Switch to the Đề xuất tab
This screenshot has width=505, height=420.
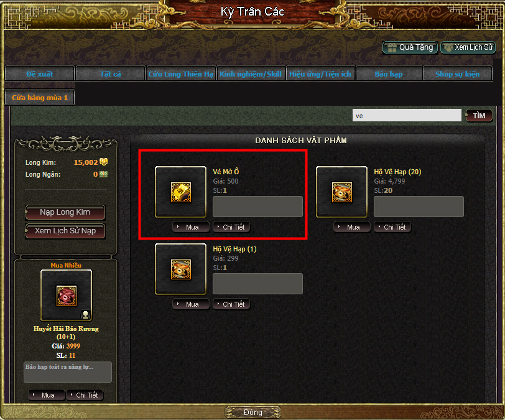(x=40, y=74)
